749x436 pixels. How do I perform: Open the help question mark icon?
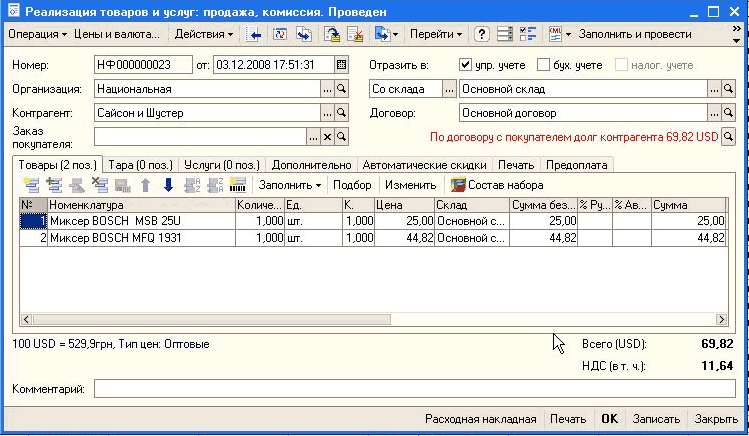point(482,34)
